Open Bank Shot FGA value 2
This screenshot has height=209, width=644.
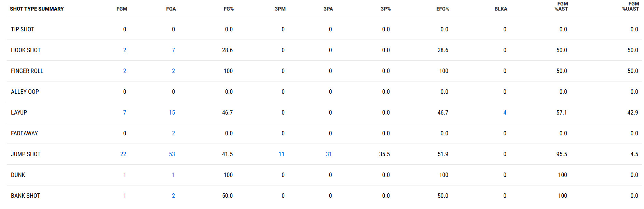(174, 196)
